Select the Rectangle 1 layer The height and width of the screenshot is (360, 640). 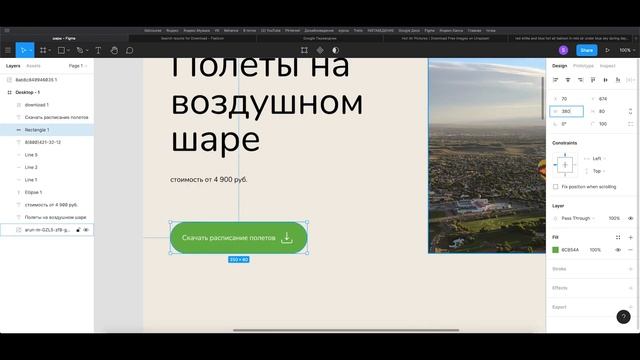click(47, 130)
